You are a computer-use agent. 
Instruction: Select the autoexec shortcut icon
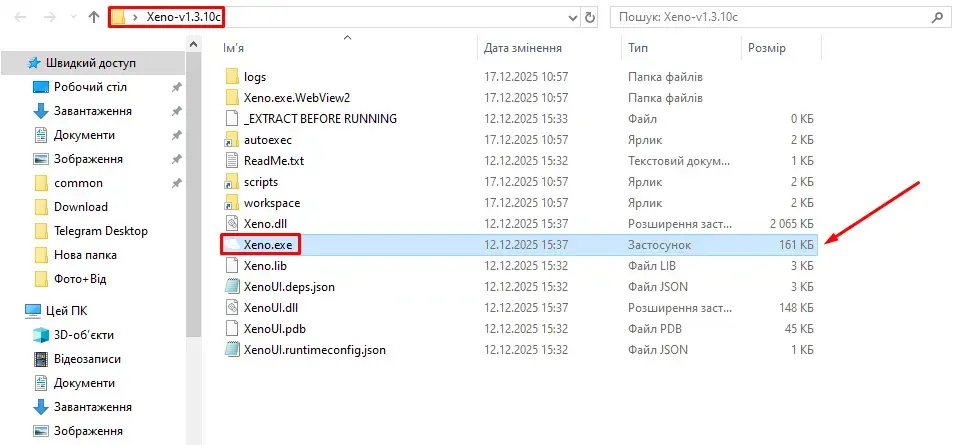pyautogui.click(x=232, y=140)
